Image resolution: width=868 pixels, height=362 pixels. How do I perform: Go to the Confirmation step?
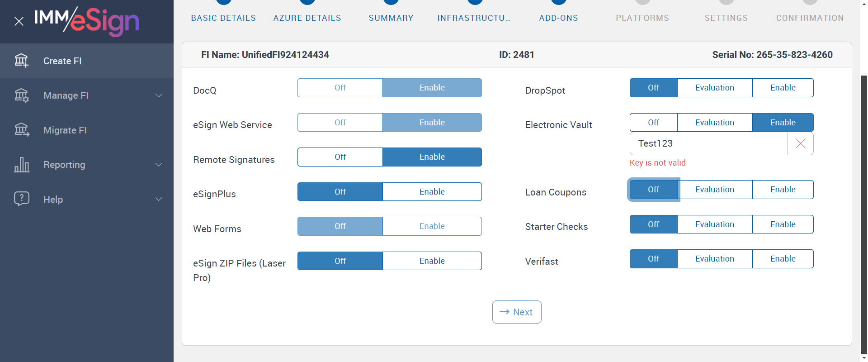point(810,18)
